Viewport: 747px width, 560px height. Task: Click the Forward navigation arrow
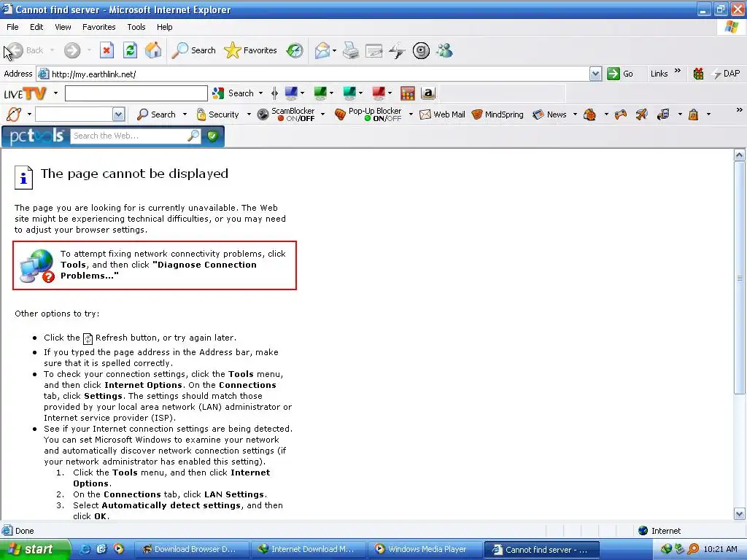click(x=72, y=50)
